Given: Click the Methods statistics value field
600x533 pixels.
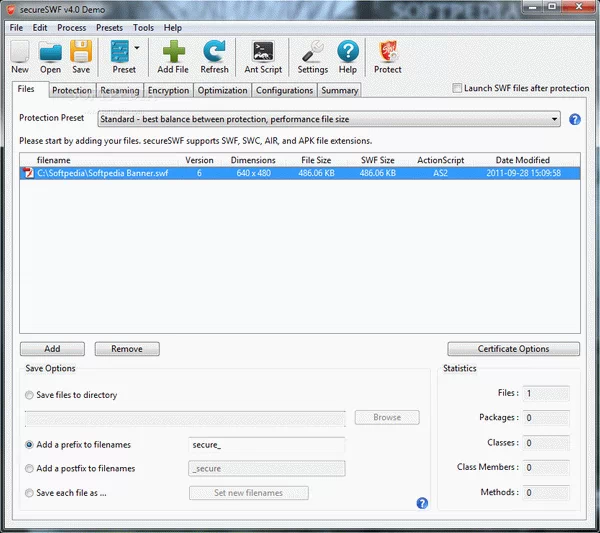Looking at the screenshot, I should point(546,493).
